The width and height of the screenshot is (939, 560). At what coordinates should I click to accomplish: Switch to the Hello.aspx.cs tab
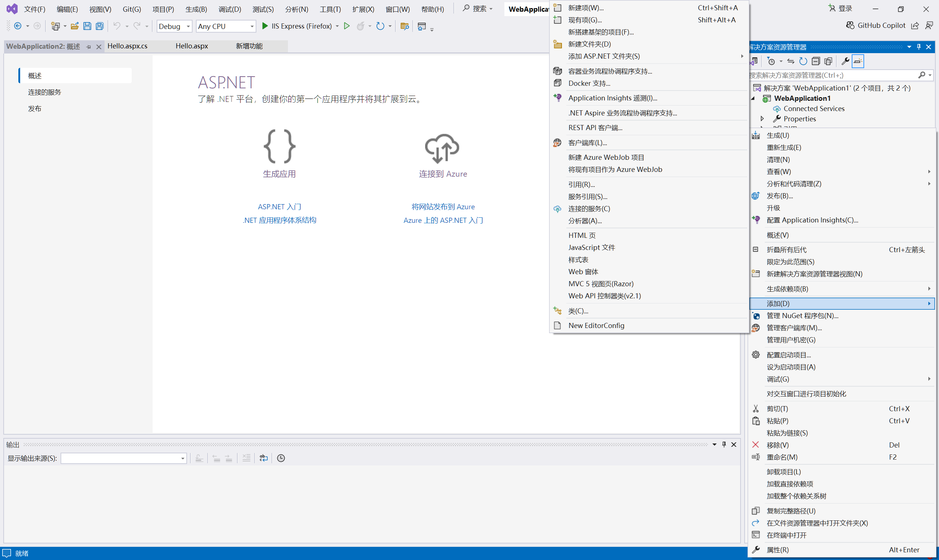point(127,46)
